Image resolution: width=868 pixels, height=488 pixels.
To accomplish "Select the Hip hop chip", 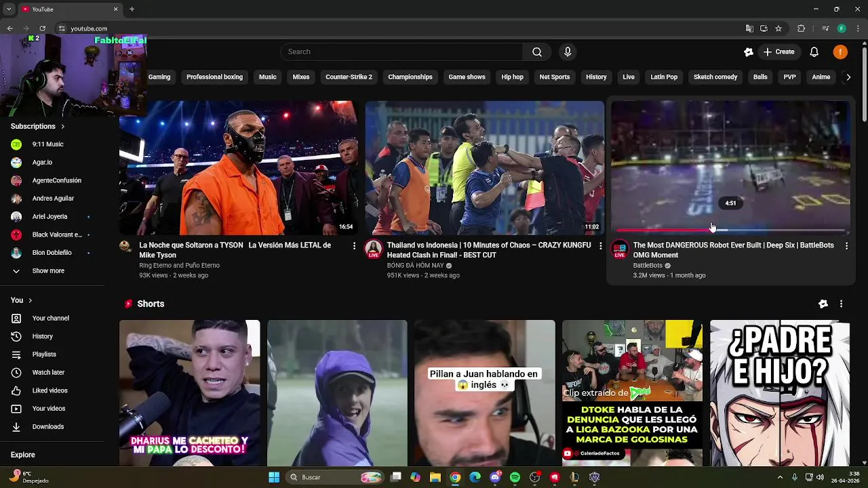I will (512, 77).
